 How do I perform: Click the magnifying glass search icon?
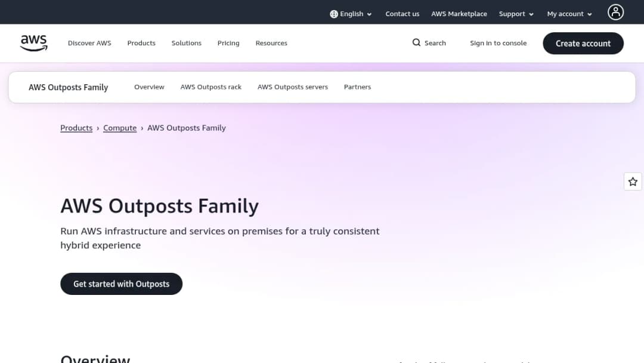point(416,43)
